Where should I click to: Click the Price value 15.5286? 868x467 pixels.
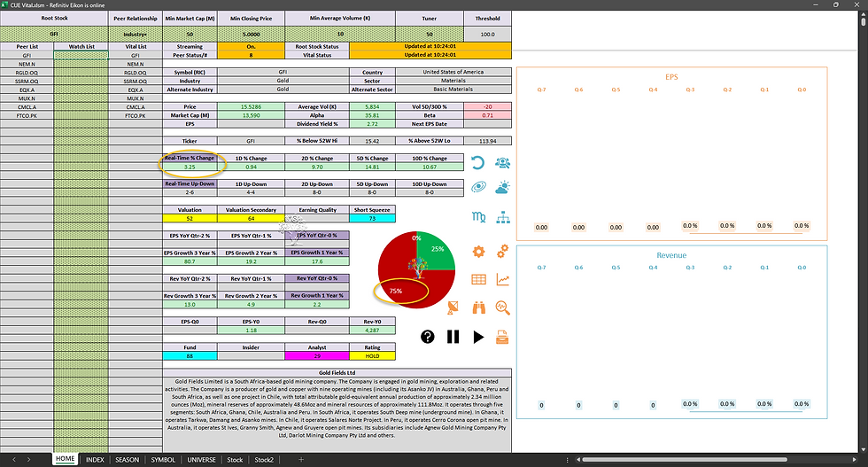tap(251, 106)
